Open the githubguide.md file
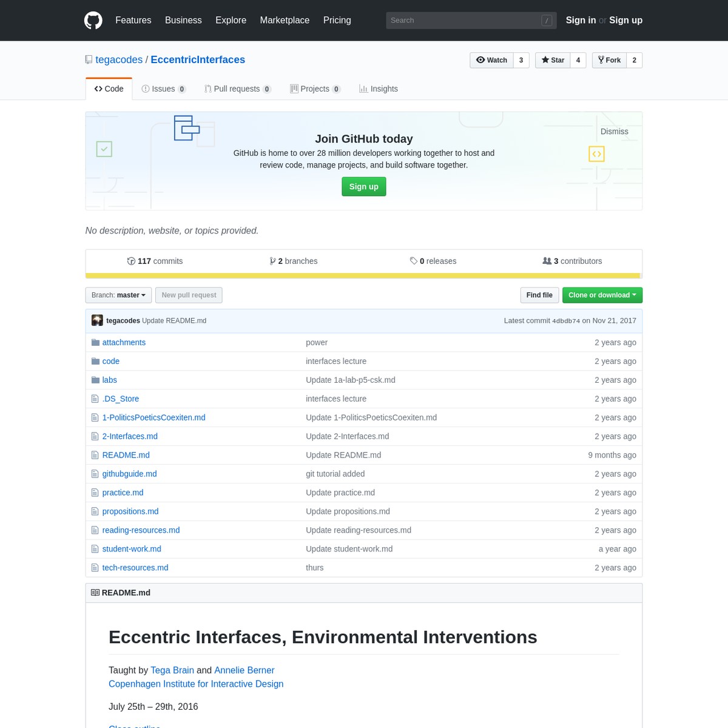Screen dimensions: 728x728 [129, 474]
